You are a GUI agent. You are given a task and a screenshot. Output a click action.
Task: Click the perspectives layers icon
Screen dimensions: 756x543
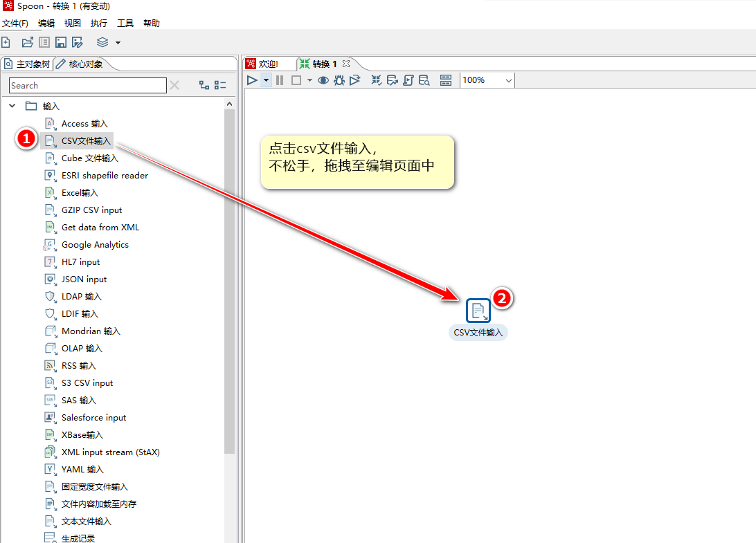coord(102,42)
